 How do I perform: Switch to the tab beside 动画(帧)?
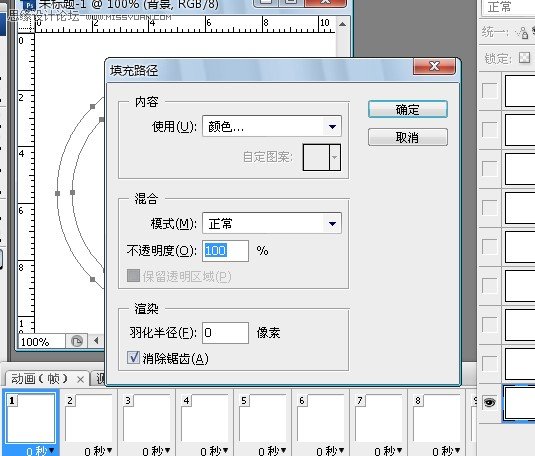[x=99, y=378]
